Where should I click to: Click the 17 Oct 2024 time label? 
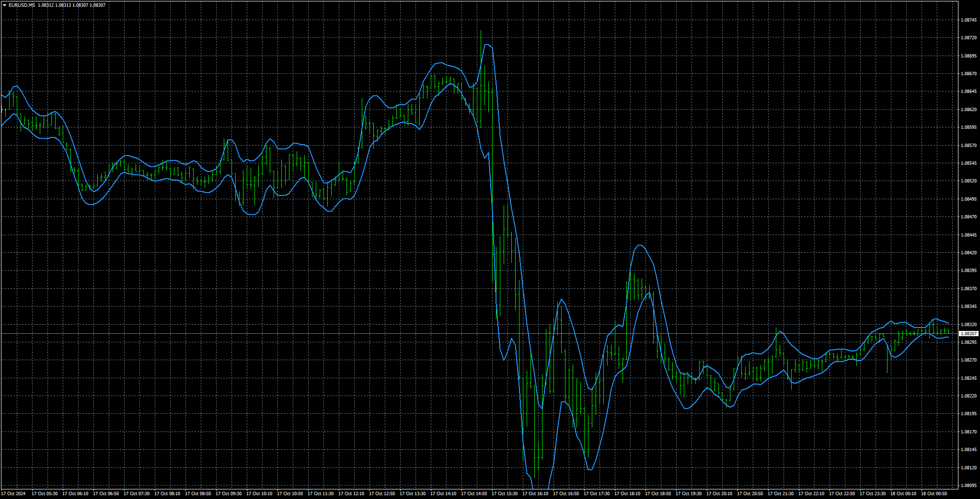[13, 494]
